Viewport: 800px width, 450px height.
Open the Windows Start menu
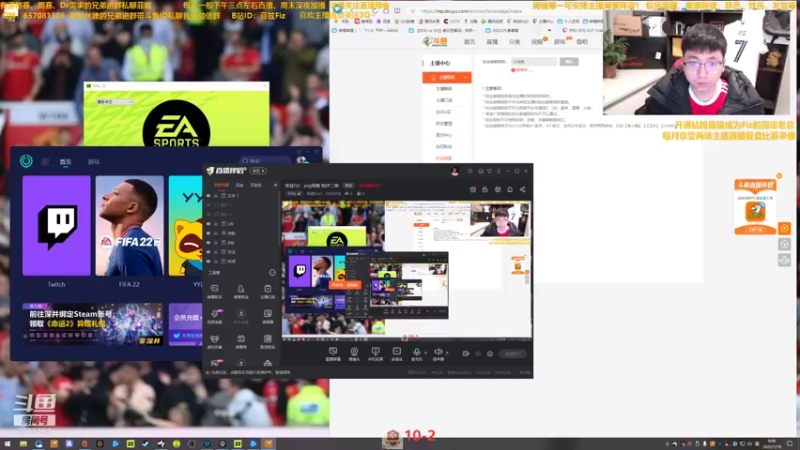click(7, 444)
